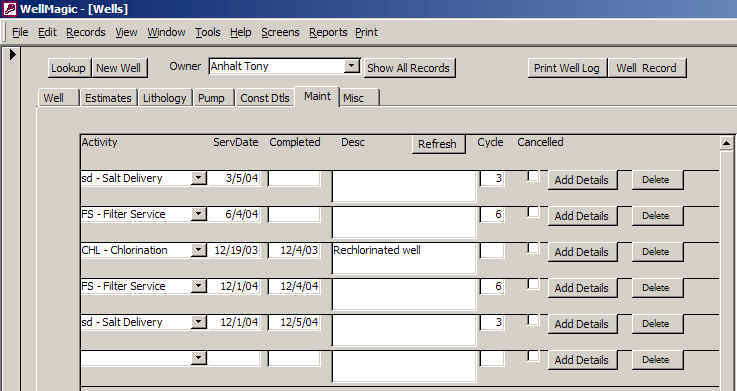Switch to the Pump tab

[x=214, y=98]
